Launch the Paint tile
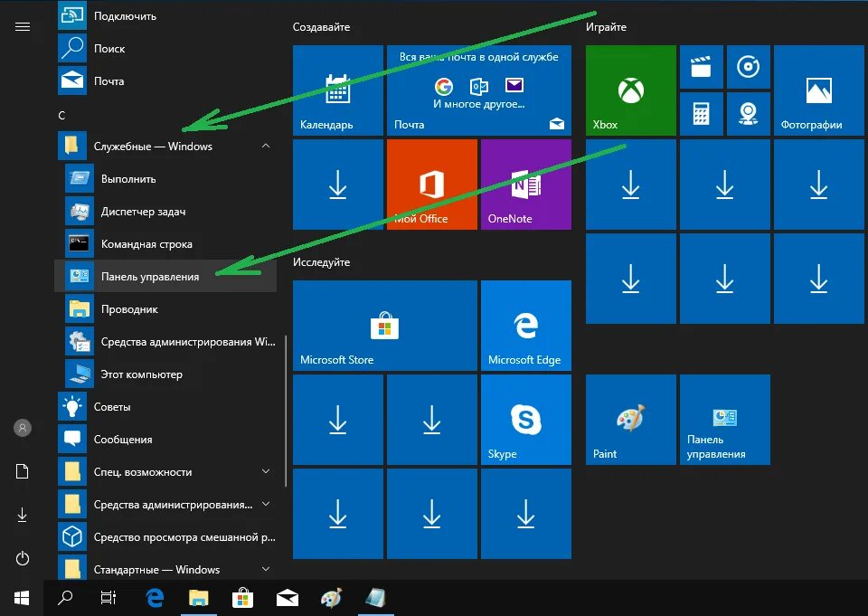Screen dimensions: 868x616 pos(630,420)
